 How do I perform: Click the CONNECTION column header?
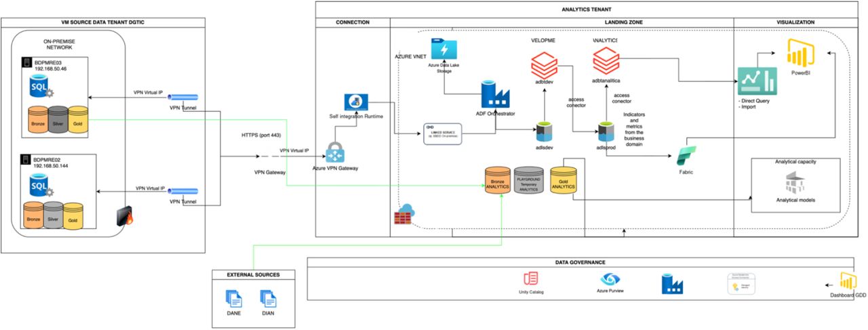(x=352, y=22)
